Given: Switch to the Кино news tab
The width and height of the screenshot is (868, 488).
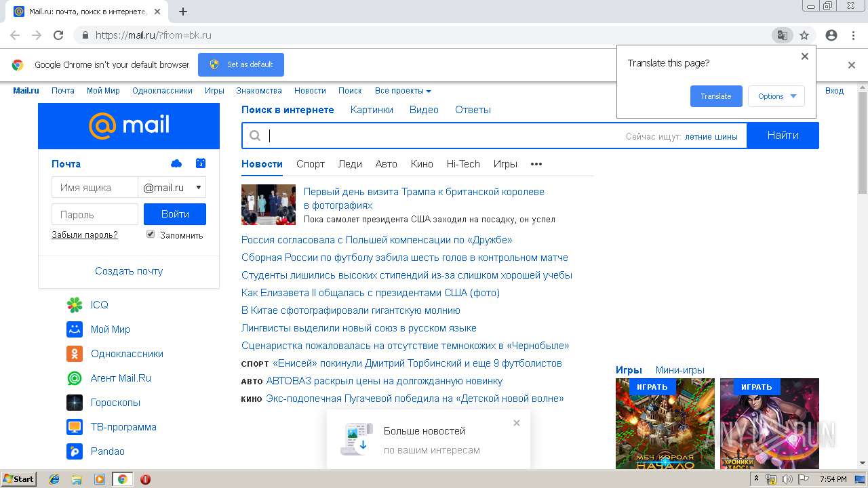Looking at the screenshot, I should pos(422,164).
